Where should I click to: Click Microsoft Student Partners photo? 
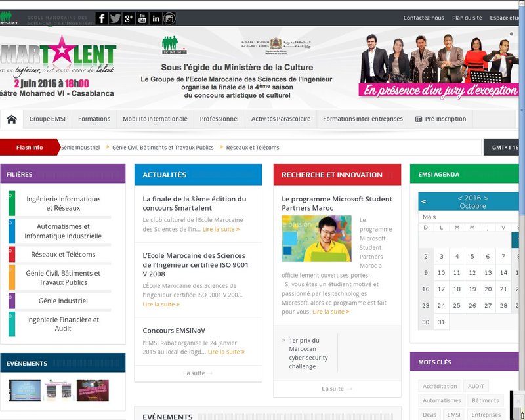[x=316, y=238]
